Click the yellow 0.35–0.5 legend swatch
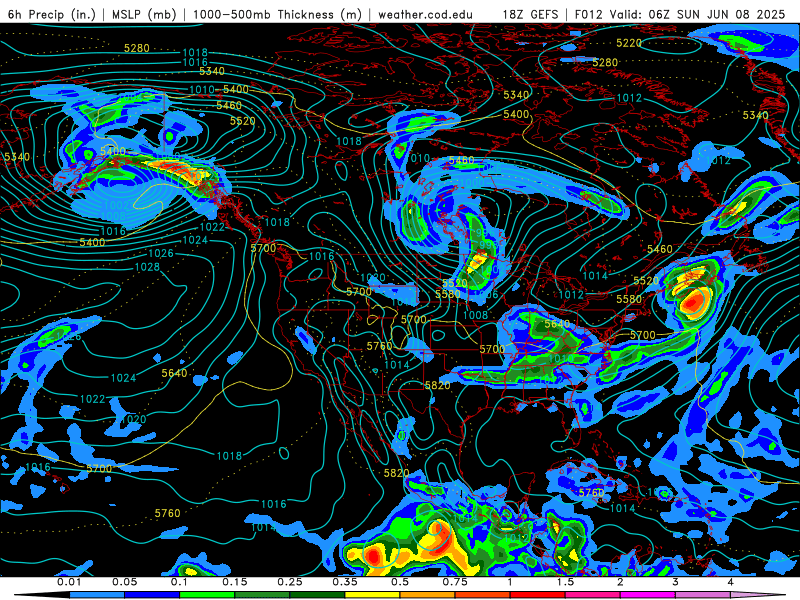The image size is (800, 600). click(x=372, y=595)
